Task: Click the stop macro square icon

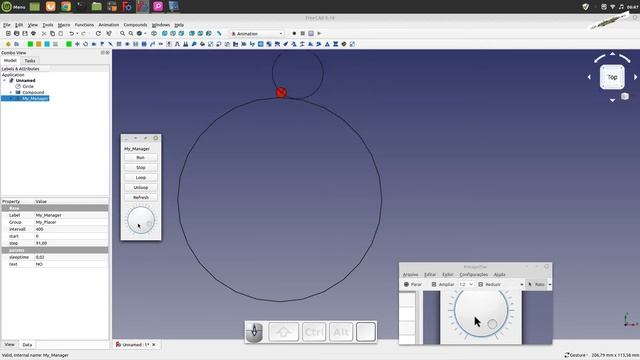Action: pyautogui.click(x=302, y=33)
